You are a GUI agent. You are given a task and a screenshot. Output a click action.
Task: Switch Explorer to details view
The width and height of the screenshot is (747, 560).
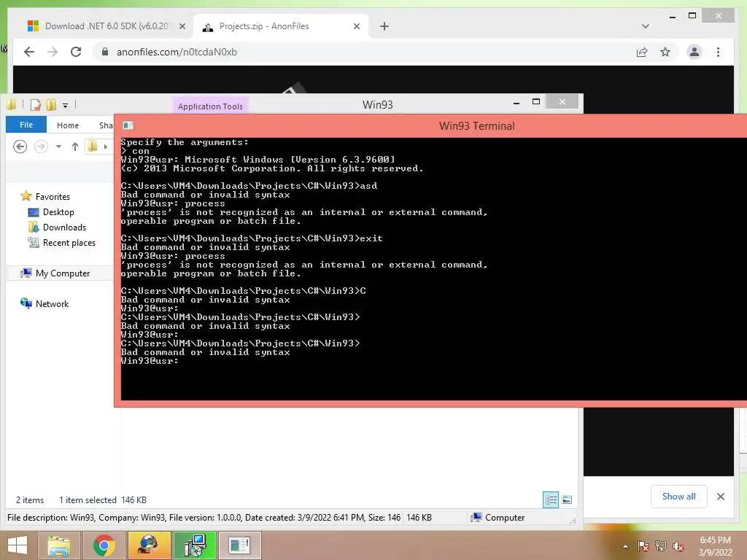[551, 499]
